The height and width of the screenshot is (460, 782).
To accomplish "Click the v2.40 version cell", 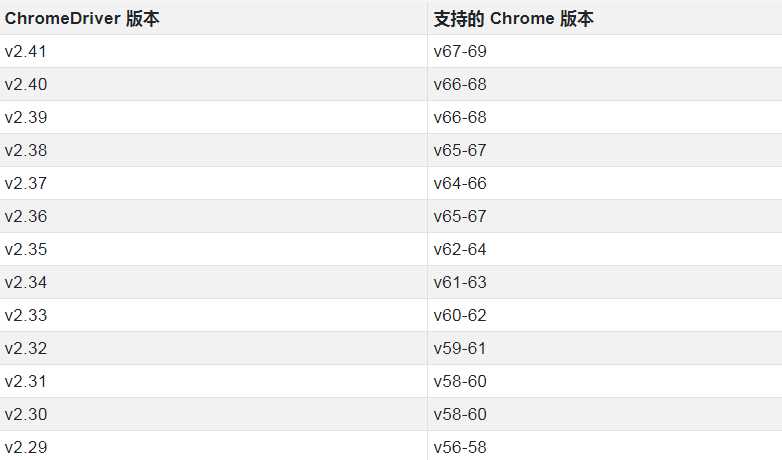I will click(213, 84).
